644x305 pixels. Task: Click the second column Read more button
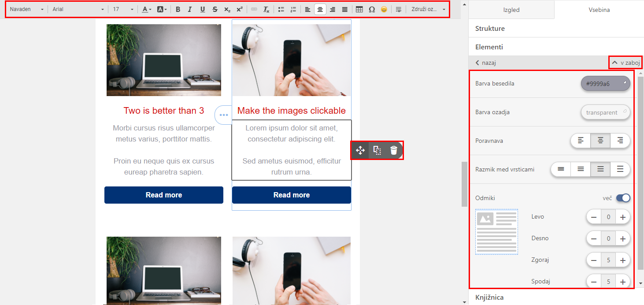pos(291,195)
